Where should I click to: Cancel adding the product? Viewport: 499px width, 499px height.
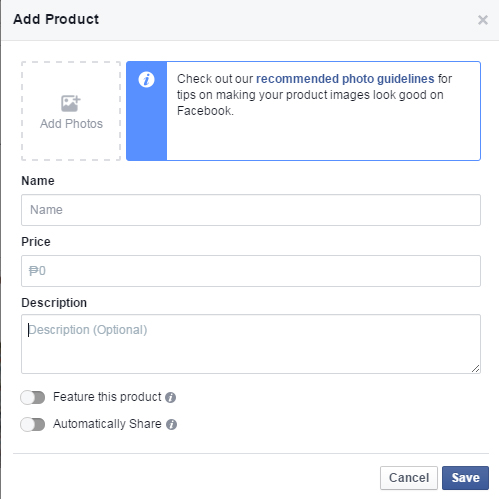click(409, 478)
